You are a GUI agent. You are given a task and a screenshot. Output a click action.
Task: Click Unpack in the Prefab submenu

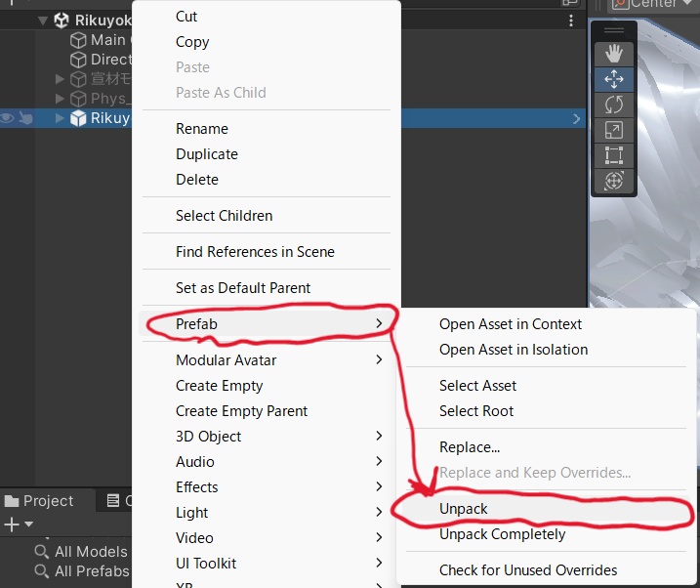tap(464, 509)
